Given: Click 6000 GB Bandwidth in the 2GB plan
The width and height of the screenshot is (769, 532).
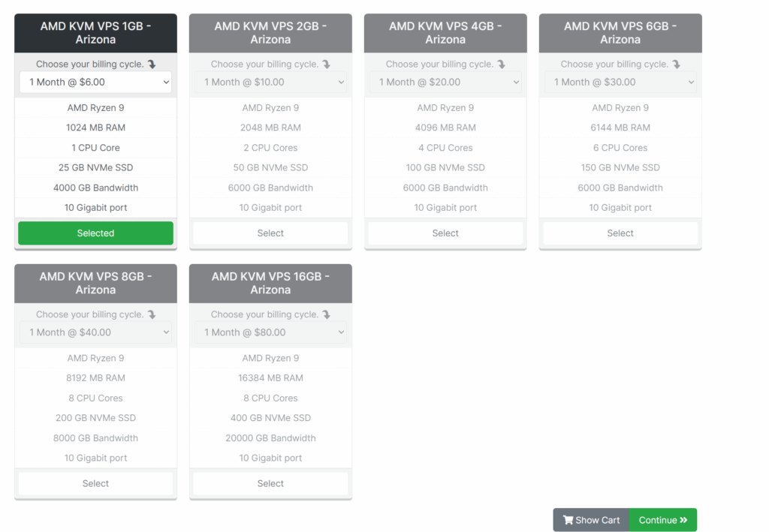Looking at the screenshot, I should [x=270, y=188].
